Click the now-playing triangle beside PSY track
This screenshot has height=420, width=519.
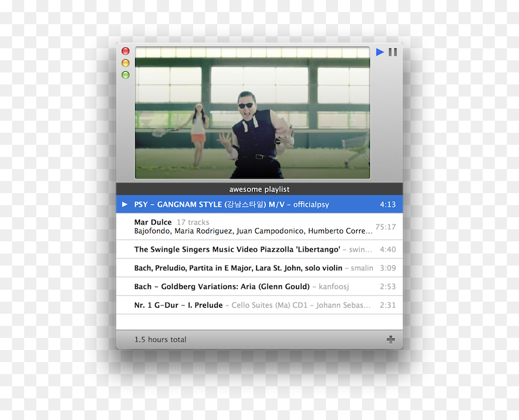[124, 204]
